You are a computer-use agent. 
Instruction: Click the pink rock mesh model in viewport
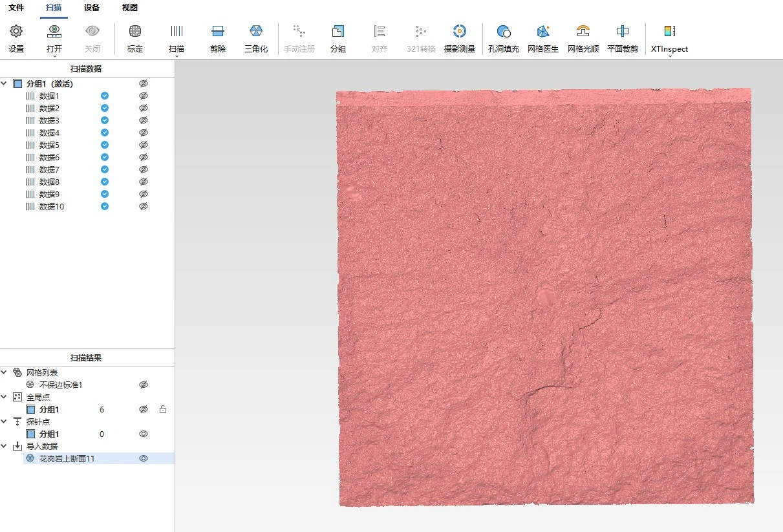coord(545,297)
